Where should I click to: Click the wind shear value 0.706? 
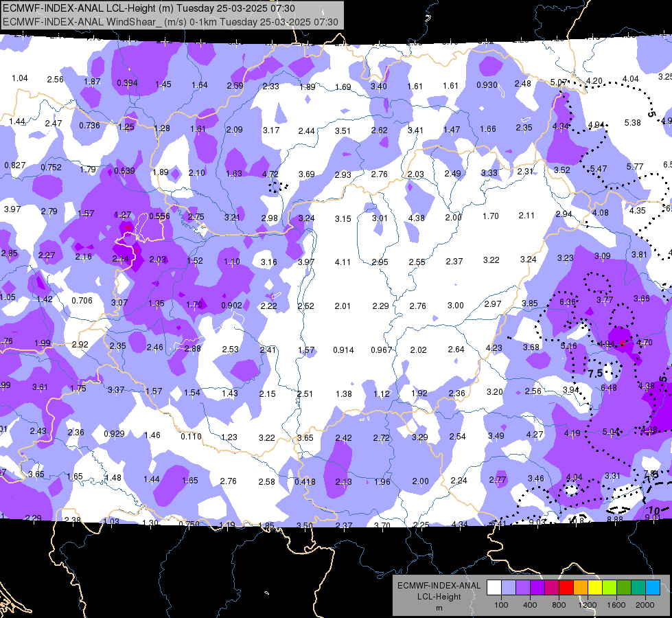(x=82, y=301)
